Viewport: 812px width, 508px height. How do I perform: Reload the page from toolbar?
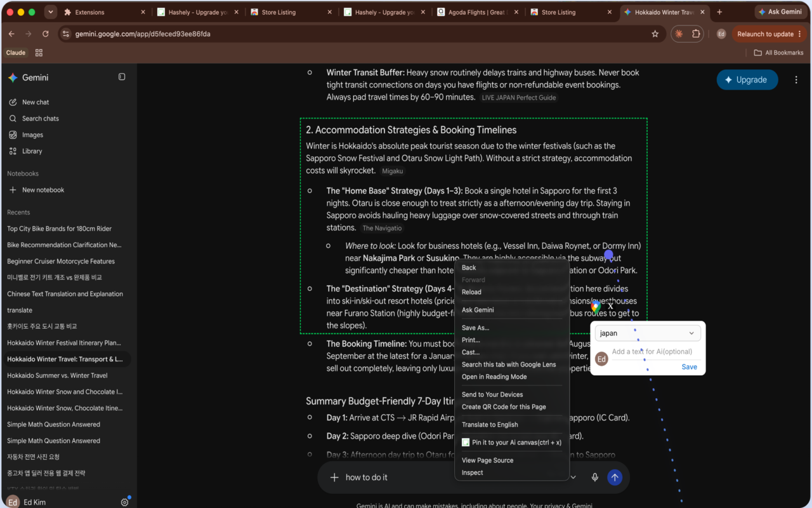click(46, 34)
